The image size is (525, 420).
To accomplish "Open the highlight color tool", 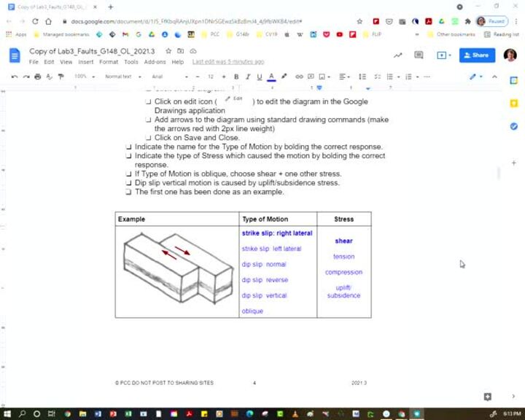I will [284, 77].
